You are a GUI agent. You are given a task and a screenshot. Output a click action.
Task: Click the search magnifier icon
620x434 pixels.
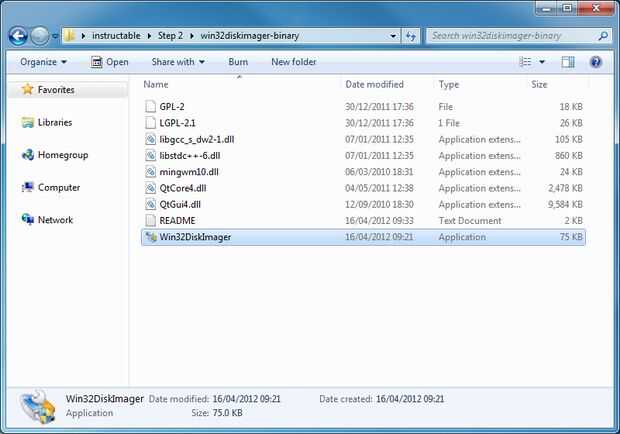pos(603,36)
